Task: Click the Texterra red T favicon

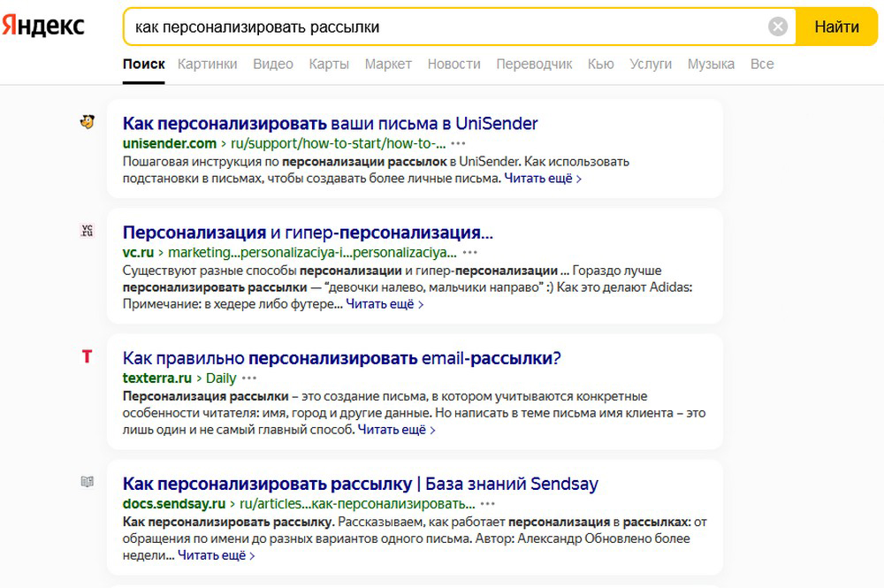Action: [x=87, y=356]
